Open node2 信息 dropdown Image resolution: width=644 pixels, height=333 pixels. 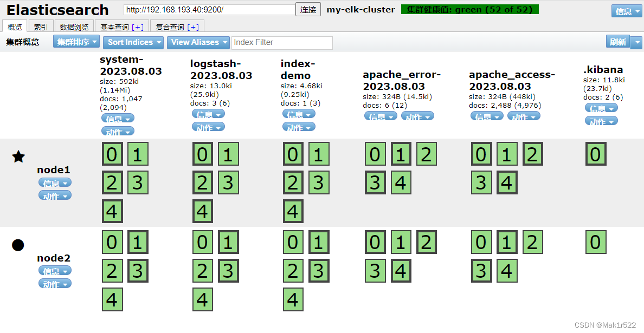coord(55,271)
